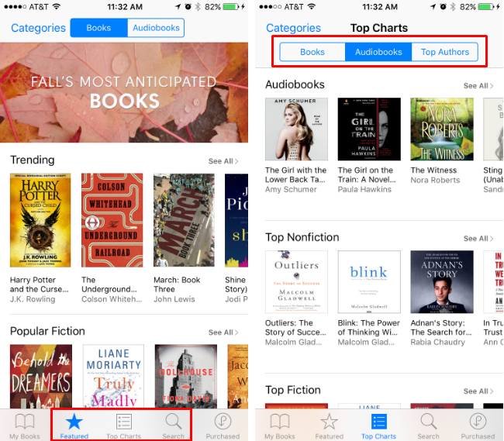This screenshot has width=504, height=441.
Task: Tap 'J.K. Rowling' author text
Action: (x=33, y=299)
